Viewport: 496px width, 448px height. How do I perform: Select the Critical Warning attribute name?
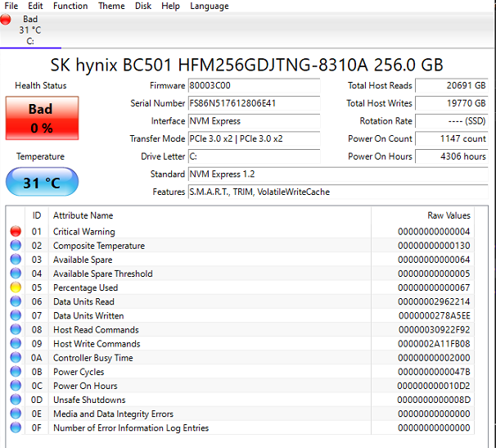point(83,232)
